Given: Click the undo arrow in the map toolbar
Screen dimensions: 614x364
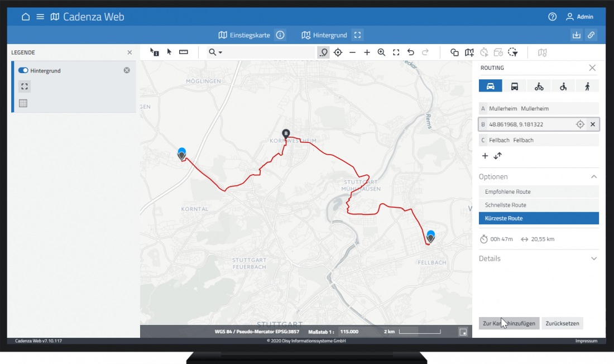Looking at the screenshot, I should pyautogui.click(x=410, y=52).
